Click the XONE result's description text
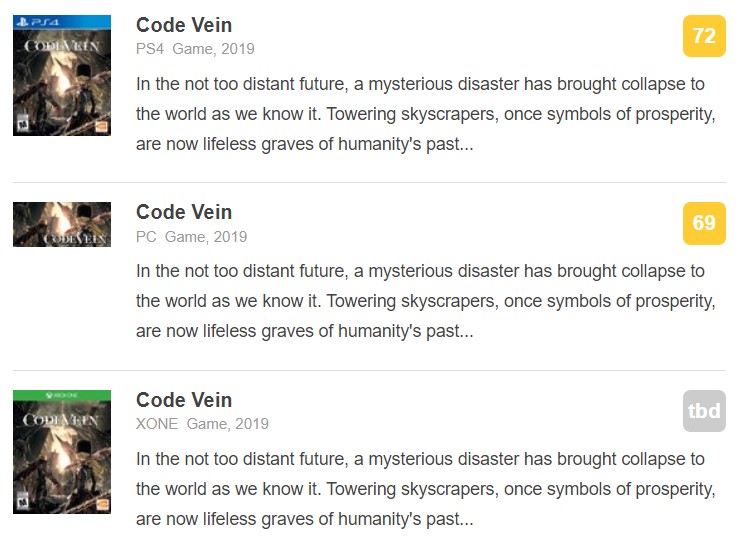The image size is (742, 550). click(426, 489)
